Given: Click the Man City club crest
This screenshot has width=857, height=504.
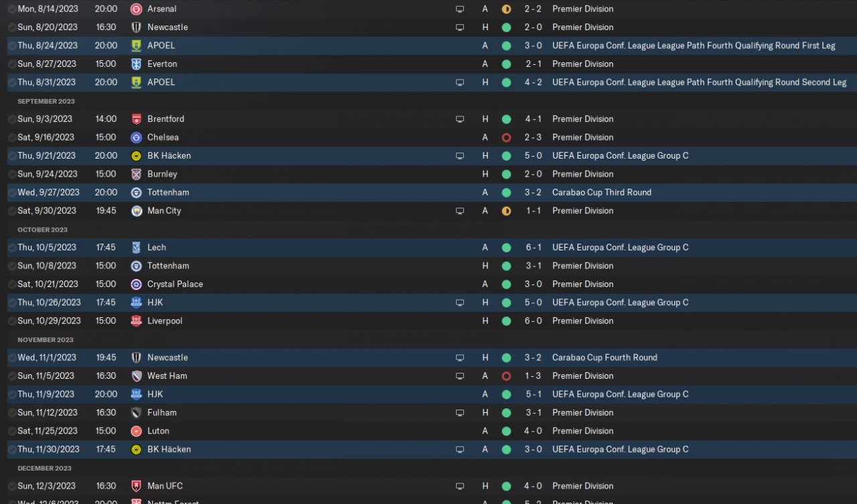Looking at the screenshot, I should [x=136, y=211].
